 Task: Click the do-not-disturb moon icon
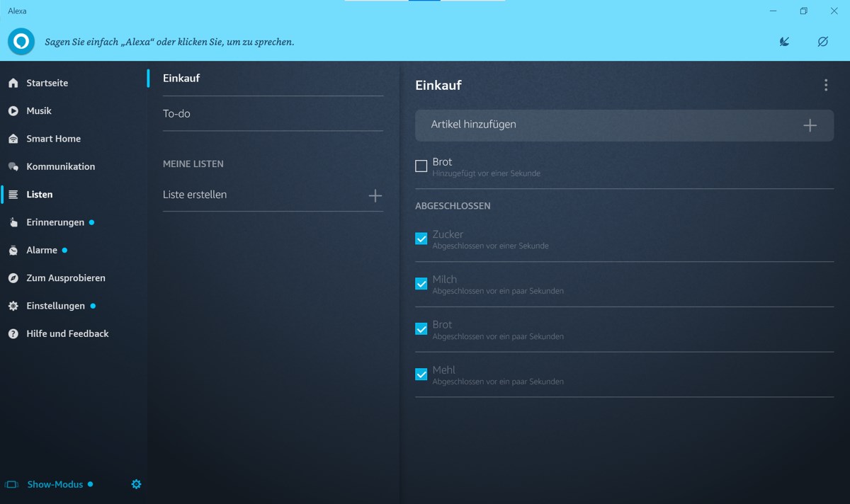(x=784, y=42)
